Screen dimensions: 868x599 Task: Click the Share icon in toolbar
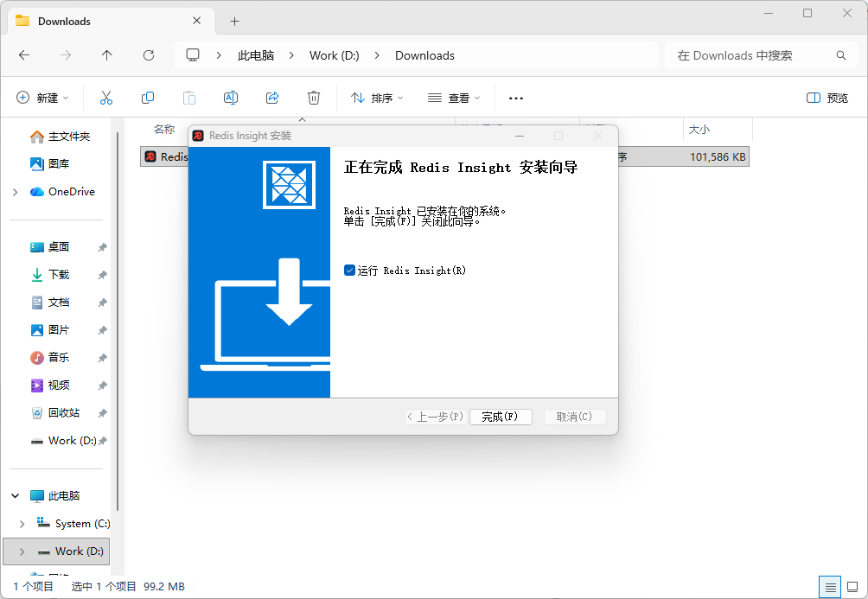click(272, 98)
